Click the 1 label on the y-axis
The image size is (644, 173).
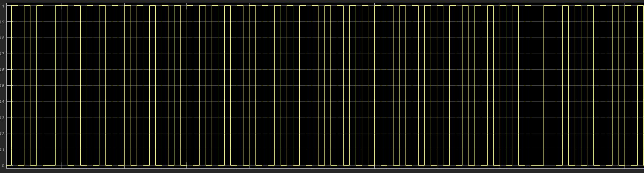coord(3,6)
